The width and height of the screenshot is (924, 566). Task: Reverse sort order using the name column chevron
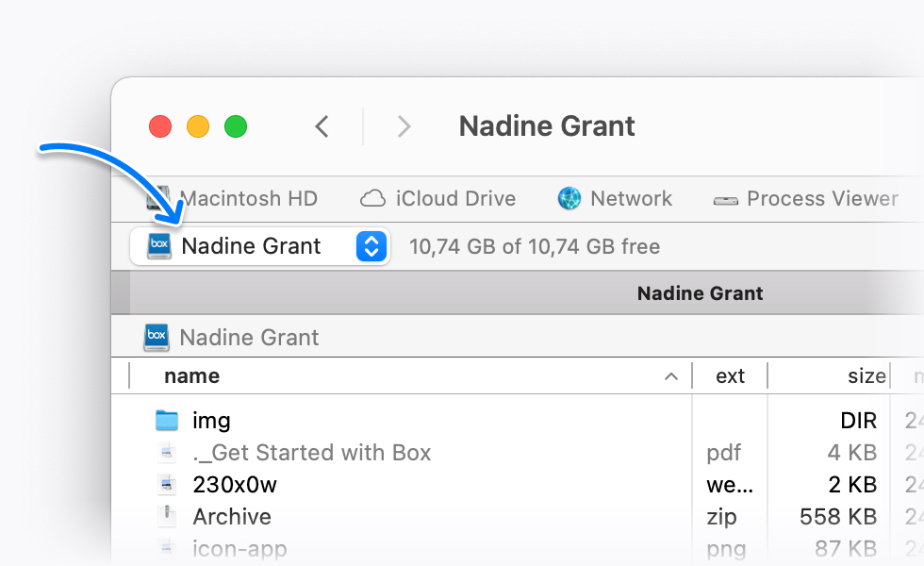(671, 375)
